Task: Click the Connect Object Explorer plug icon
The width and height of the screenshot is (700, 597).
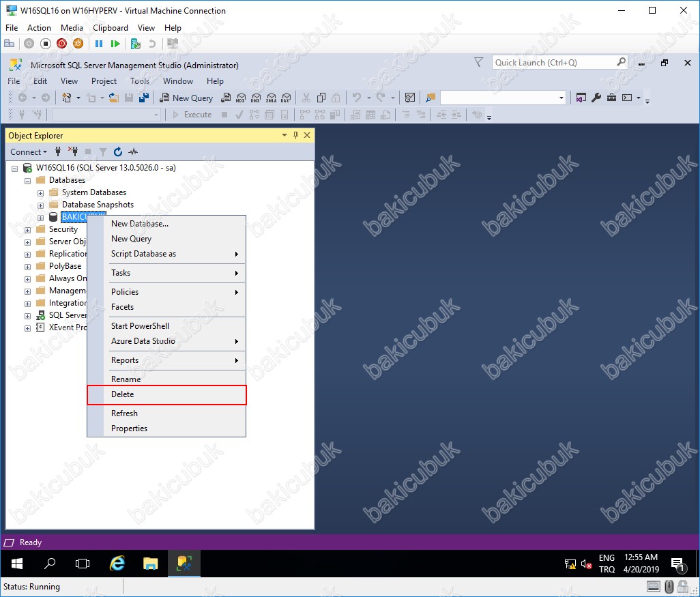Action: coord(58,152)
